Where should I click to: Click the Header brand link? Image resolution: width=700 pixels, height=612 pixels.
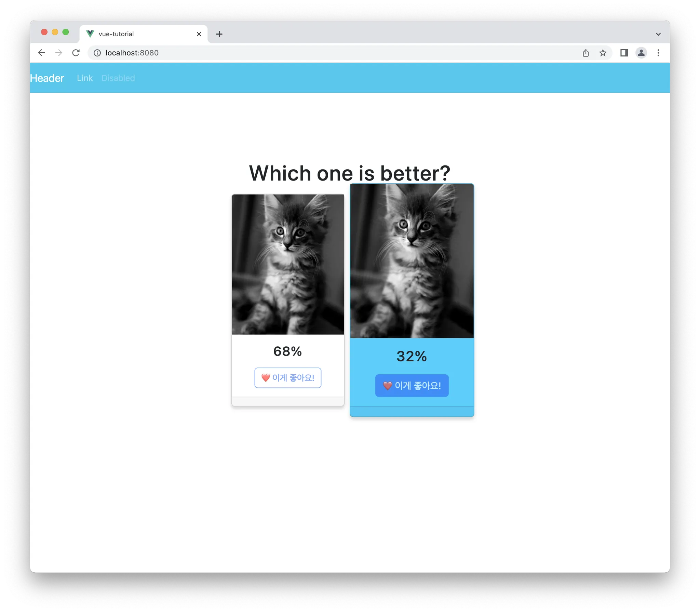[x=47, y=78]
